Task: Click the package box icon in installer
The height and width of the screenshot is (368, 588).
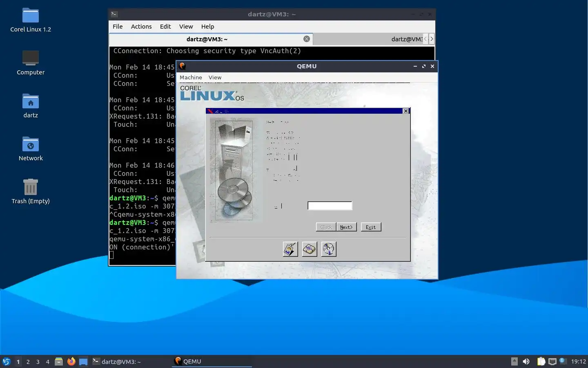Action: click(310, 249)
